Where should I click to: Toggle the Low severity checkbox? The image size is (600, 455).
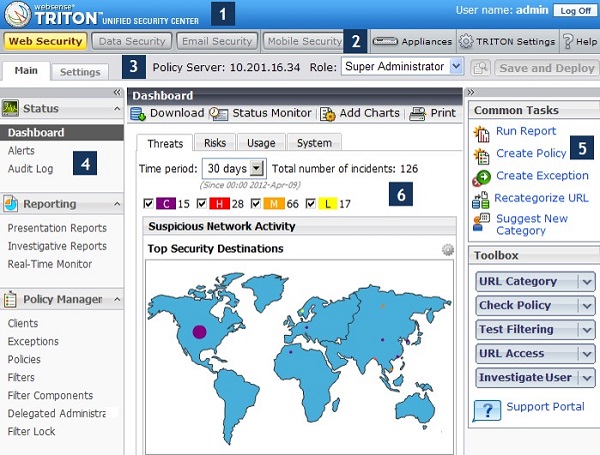pos(311,203)
